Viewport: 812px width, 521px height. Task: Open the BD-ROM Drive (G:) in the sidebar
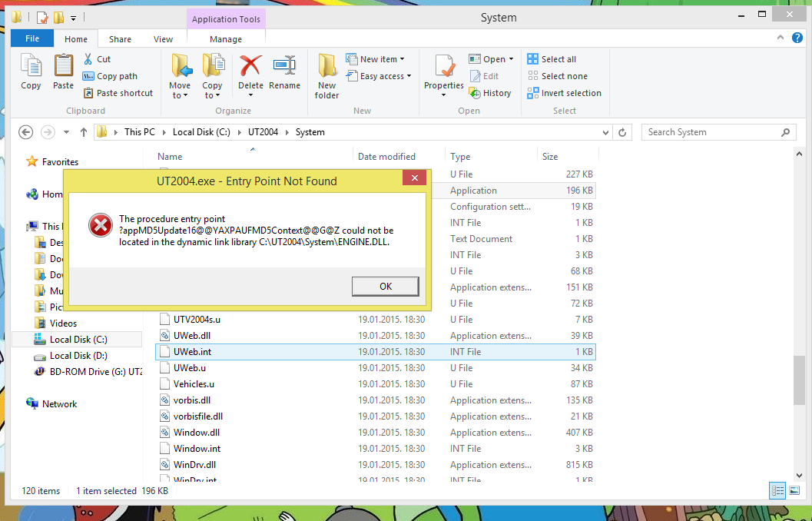pyautogui.click(x=88, y=372)
